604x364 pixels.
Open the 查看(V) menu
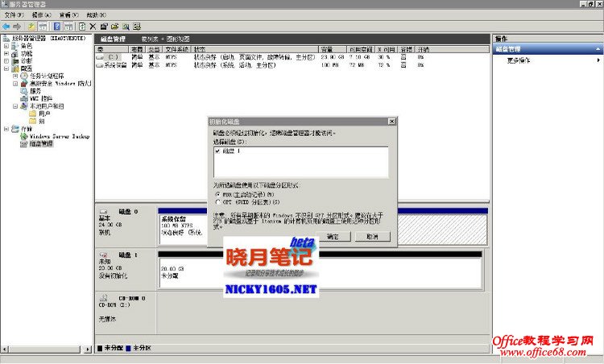pyautogui.click(x=69, y=15)
